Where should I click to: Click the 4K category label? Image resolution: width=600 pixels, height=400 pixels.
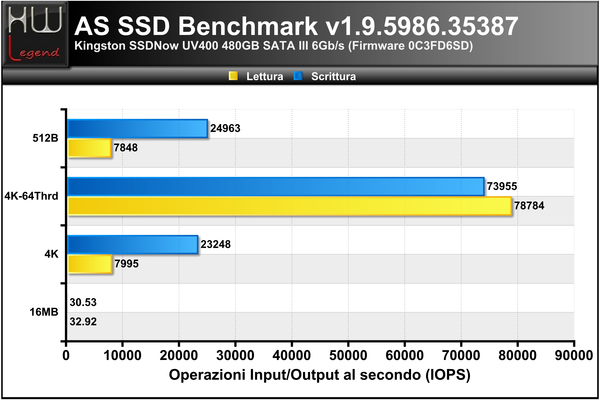pyautogui.click(x=51, y=254)
